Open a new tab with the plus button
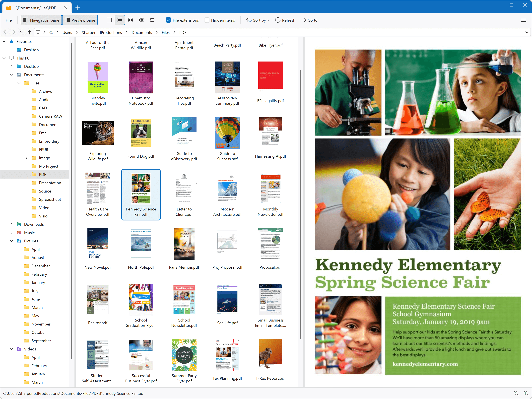 click(x=77, y=8)
